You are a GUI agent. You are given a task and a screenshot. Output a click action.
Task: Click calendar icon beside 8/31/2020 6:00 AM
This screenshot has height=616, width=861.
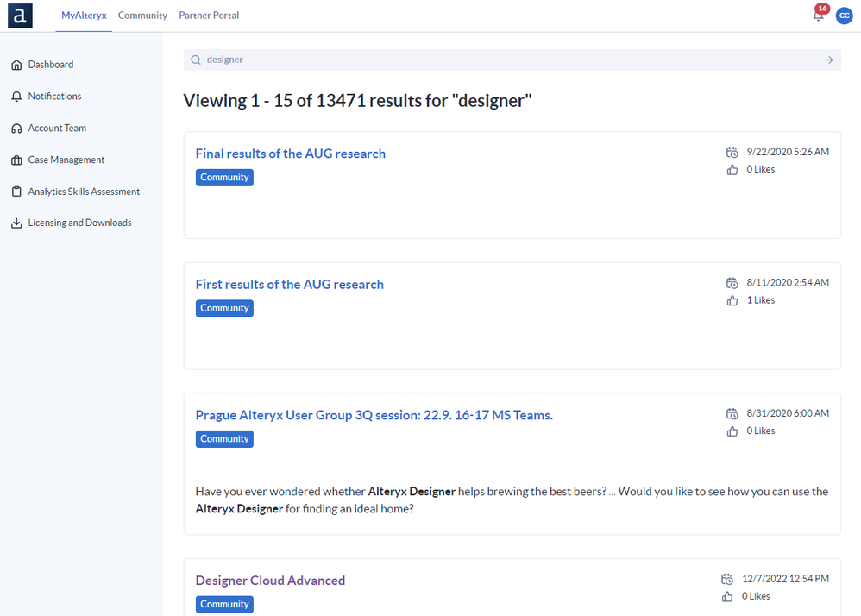click(732, 413)
